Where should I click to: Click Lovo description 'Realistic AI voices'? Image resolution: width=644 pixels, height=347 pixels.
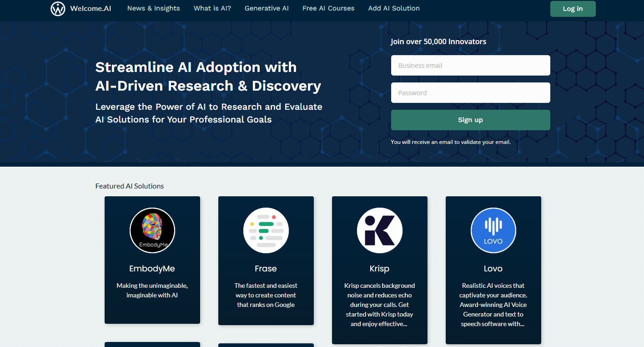(x=493, y=305)
